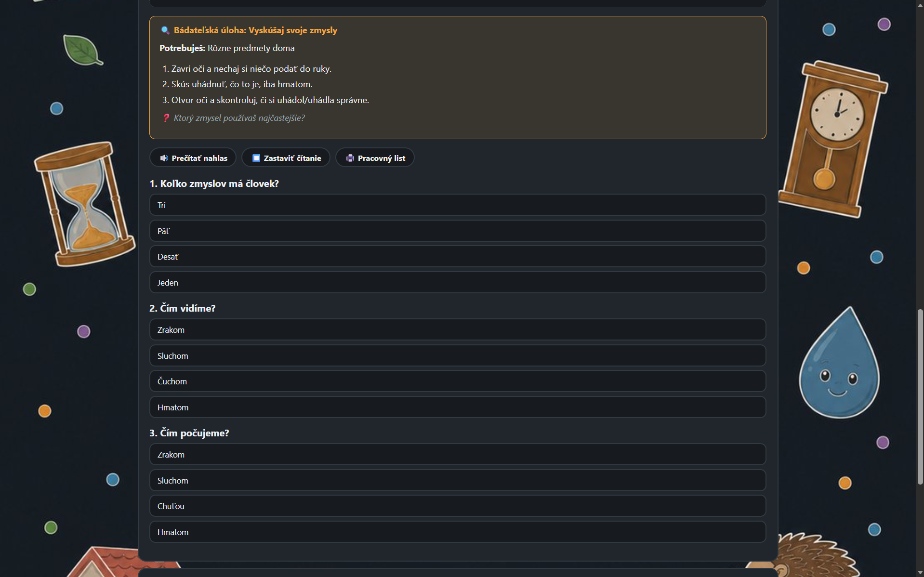Click the printer icon on Pracovný list
This screenshot has height=577, width=924.
350,158
